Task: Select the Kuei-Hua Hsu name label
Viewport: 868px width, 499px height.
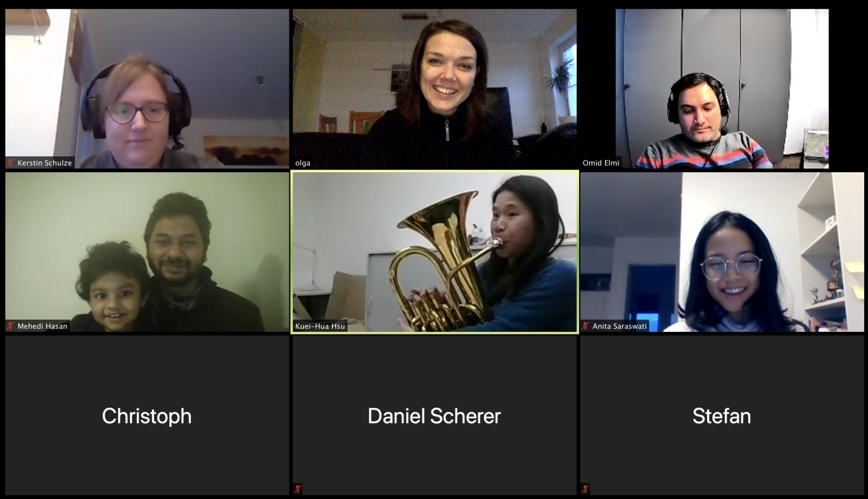Action: click(320, 326)
